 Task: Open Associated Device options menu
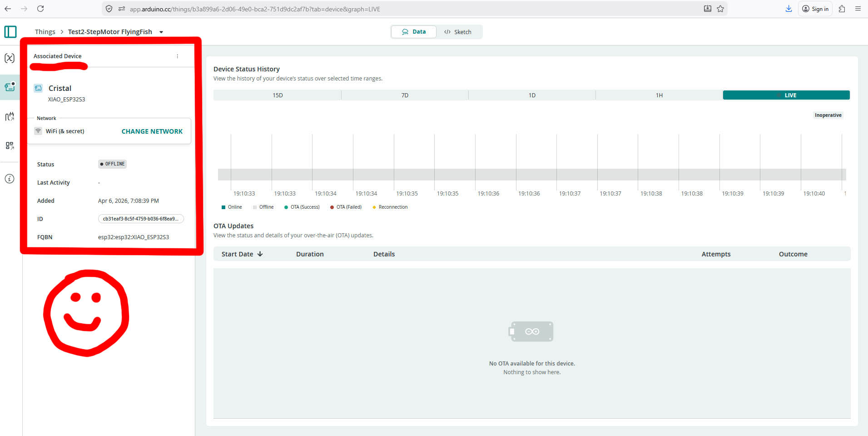[177, 56]
